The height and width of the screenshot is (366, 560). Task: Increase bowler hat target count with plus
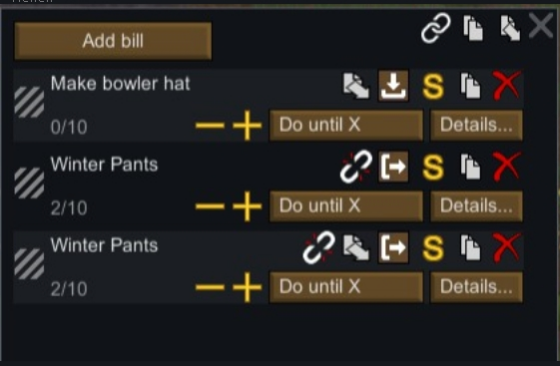247,125
